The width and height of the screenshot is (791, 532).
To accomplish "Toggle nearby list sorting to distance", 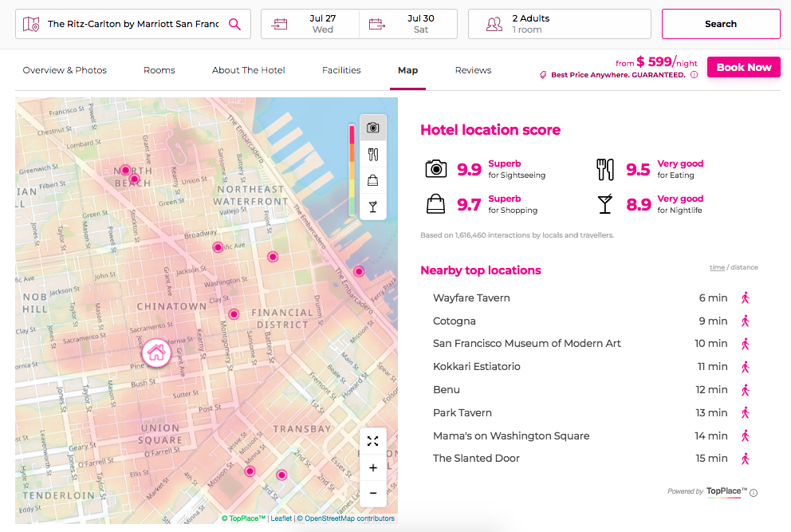I will pos(744,267).
